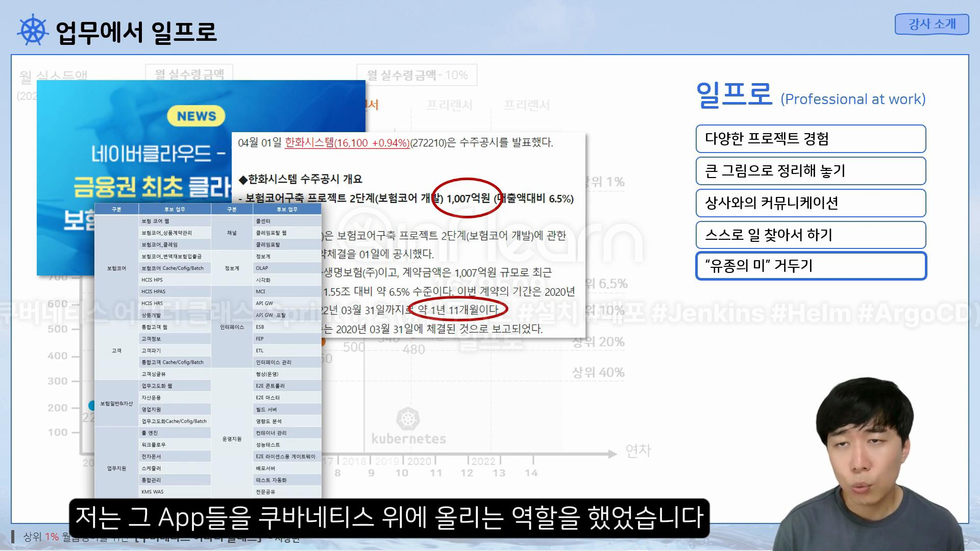
Task: Click the 강사 소개 button
Action: click(932, 24)
